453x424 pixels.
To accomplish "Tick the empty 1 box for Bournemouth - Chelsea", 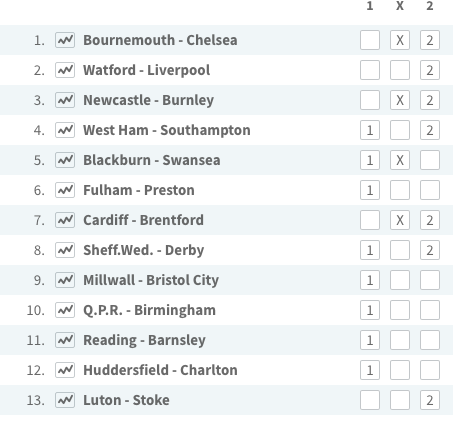I will [370, 40].
